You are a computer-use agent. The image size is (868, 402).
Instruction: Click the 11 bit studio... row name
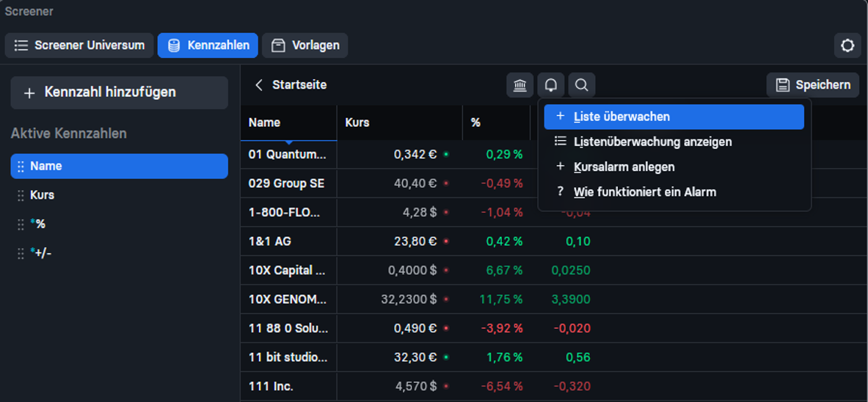click(288, 358)
